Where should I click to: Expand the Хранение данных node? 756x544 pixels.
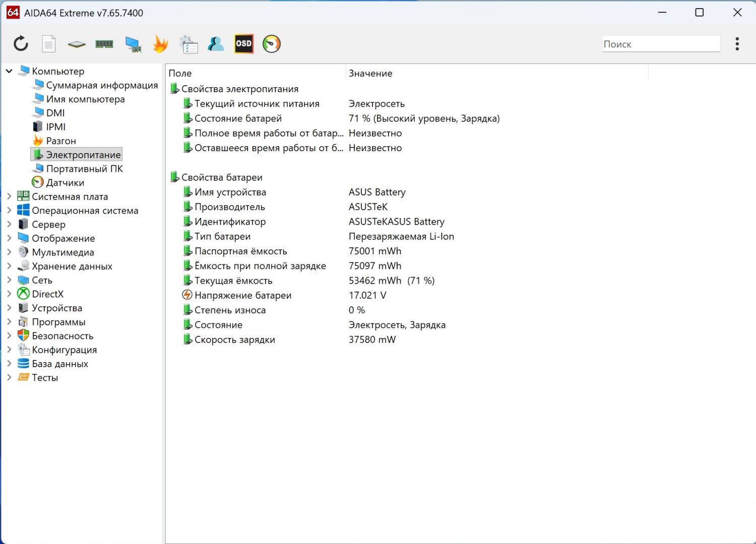click(x=9, y=266)
